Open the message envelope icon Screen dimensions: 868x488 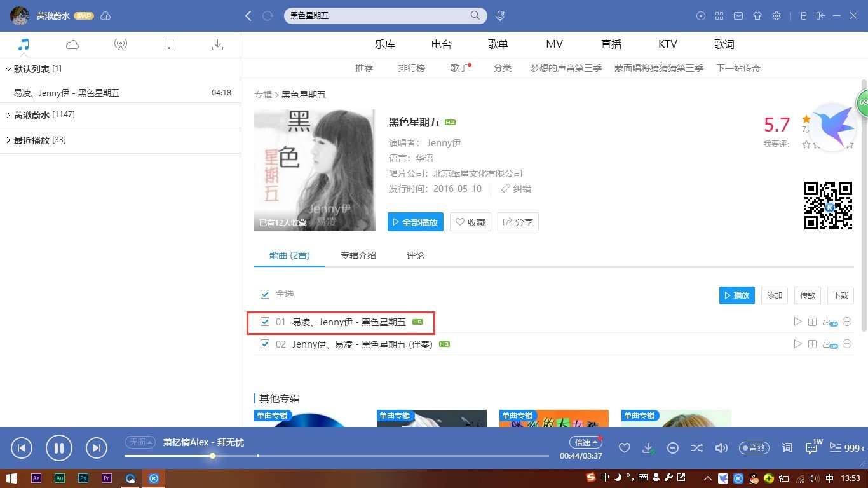(x=738, y=16)
